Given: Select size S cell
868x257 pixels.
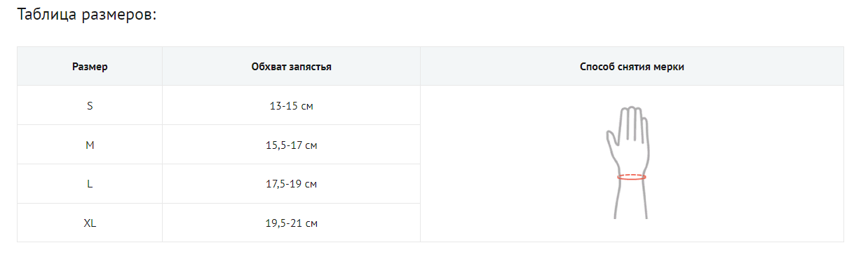Looking at the screenshot, I should click(90, 106).
